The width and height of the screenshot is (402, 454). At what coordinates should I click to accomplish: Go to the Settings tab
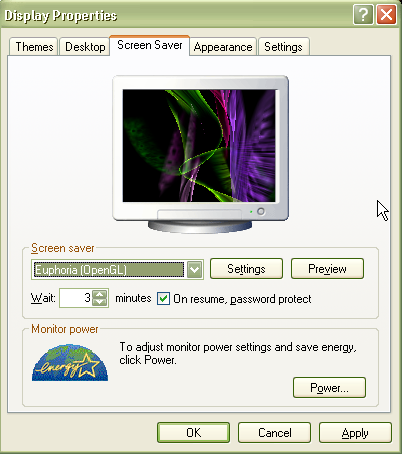[283, 47]
